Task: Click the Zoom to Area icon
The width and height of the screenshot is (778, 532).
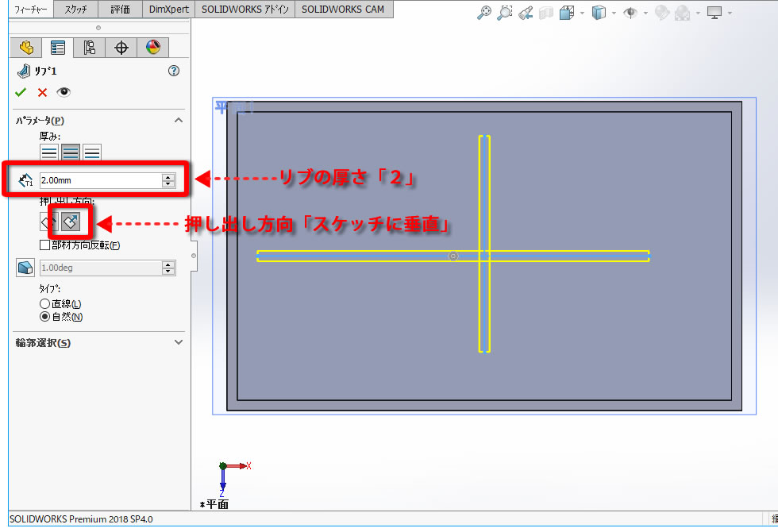Action: click(x=505, y=13)
